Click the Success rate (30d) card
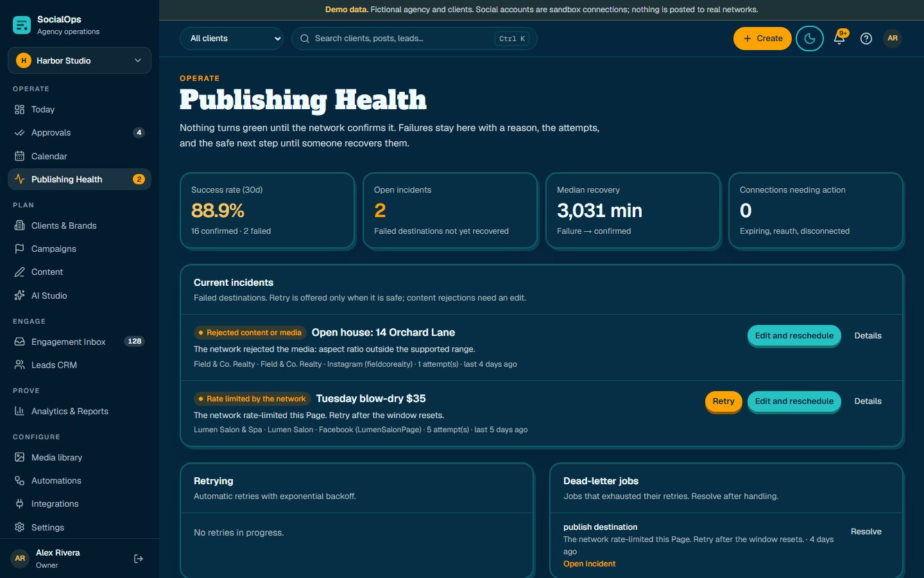924x578 pixels. [268, 210]
